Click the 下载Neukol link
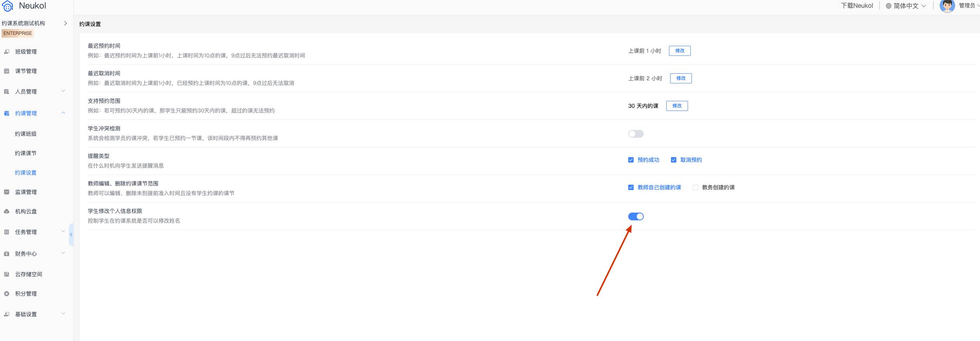This screenshot has width=980, height=341. click(857, 6)
